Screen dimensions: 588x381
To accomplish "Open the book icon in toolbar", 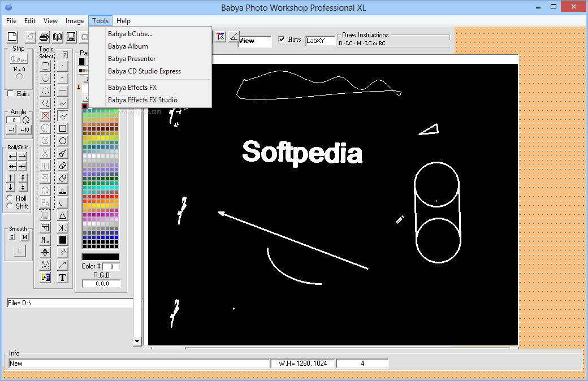I will (x=57, y=37).
